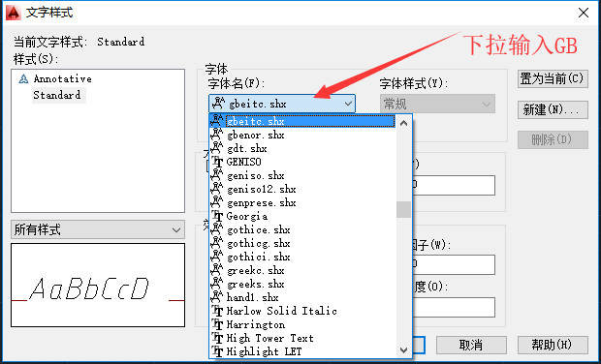Choose genprese.shx from font list
The image size is (601, 364).
(302, 202)
